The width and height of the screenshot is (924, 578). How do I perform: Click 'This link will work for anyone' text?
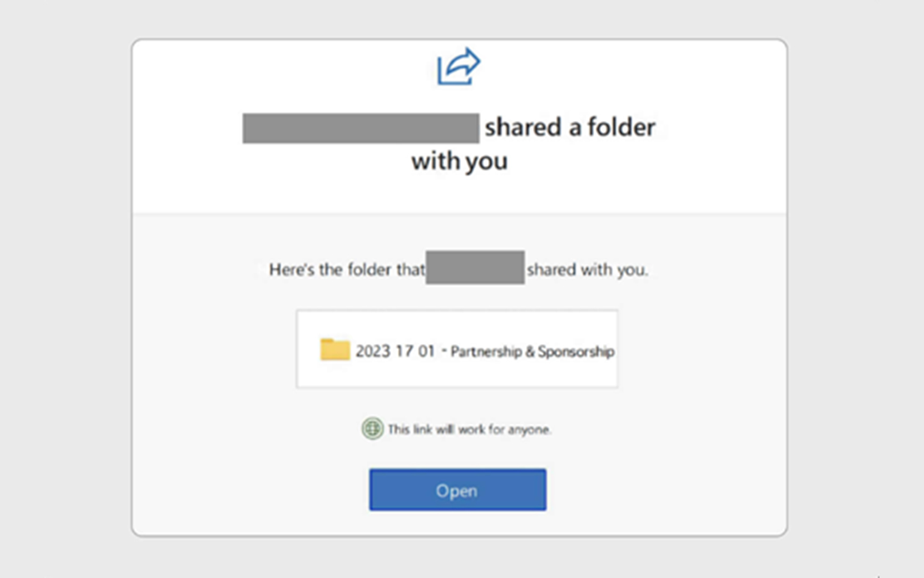469,429
